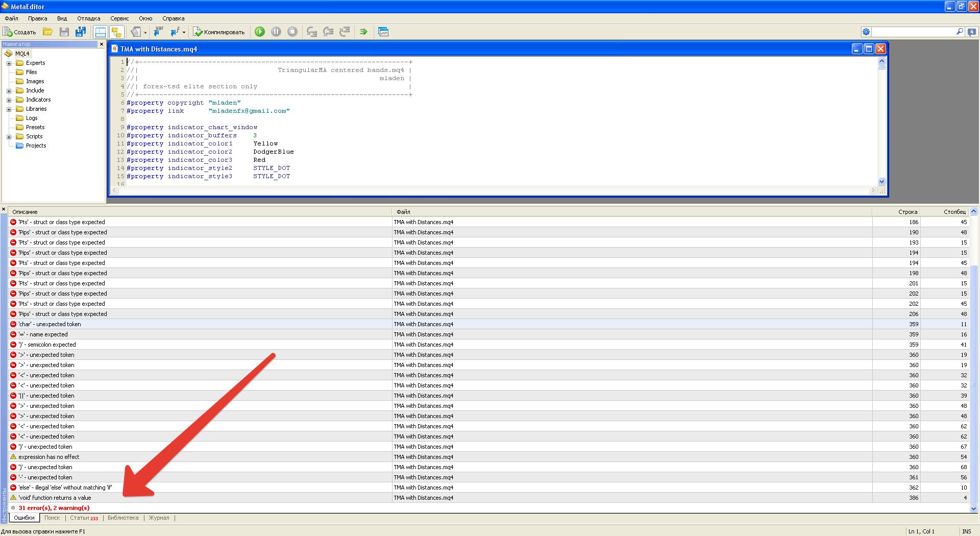980x536 pixels.
Task: Click the Save All double-floppy icon
Action: pos(80,32)
